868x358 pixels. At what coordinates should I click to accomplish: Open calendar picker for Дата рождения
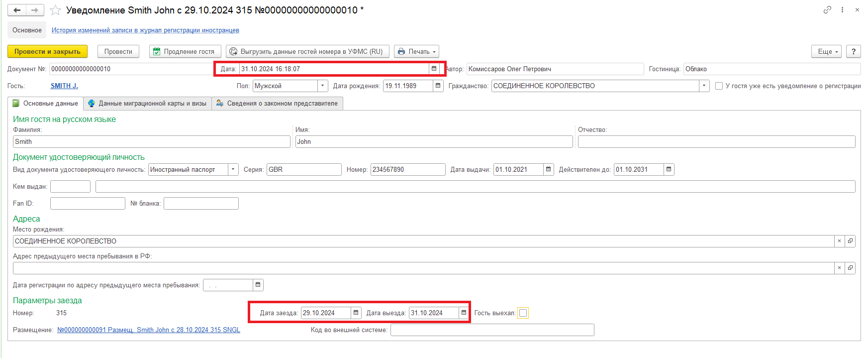pos(438,86)
